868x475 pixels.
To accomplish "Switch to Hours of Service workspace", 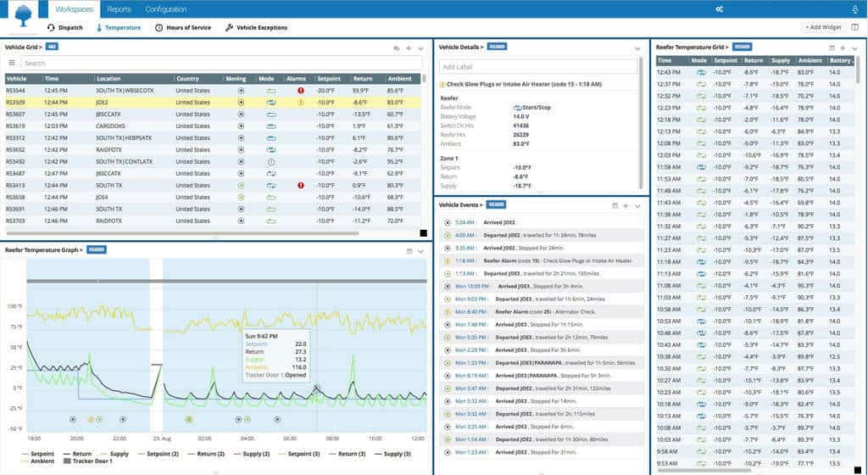I will pyautogui.click(x=183, y=28).
